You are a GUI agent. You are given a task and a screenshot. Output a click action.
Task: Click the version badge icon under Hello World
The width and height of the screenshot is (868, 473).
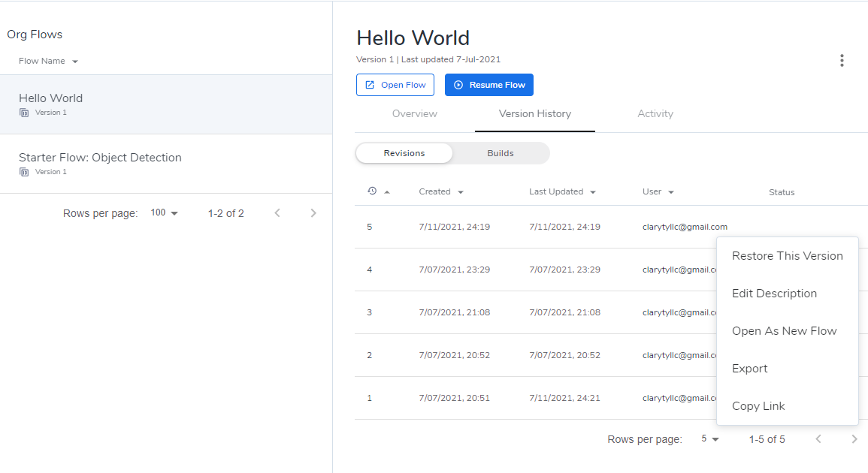point(25,112)
